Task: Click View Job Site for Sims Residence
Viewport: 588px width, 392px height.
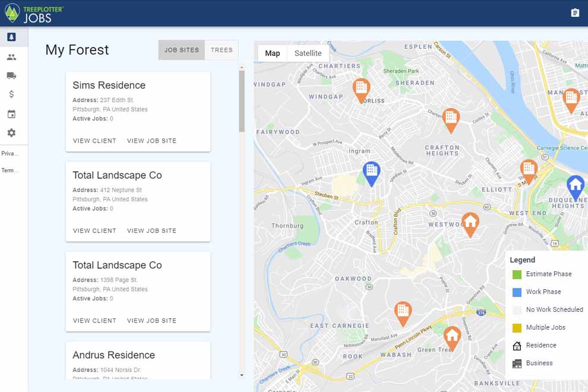Action: coord(151,141)
